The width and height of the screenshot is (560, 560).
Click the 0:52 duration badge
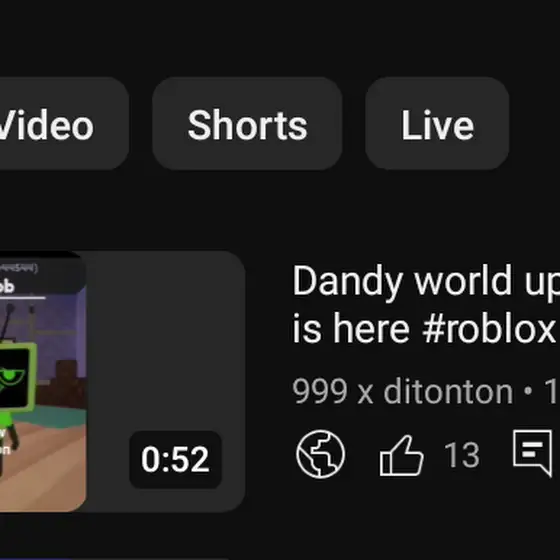click(175, 459)
